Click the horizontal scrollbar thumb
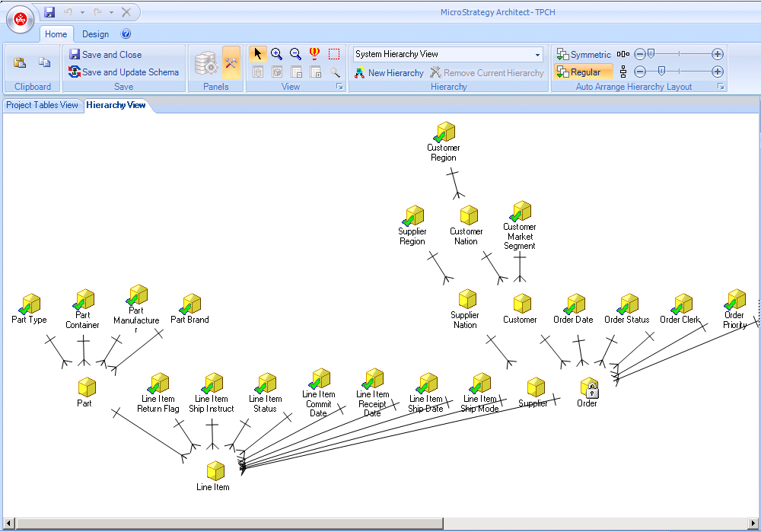 pos(230,524)
